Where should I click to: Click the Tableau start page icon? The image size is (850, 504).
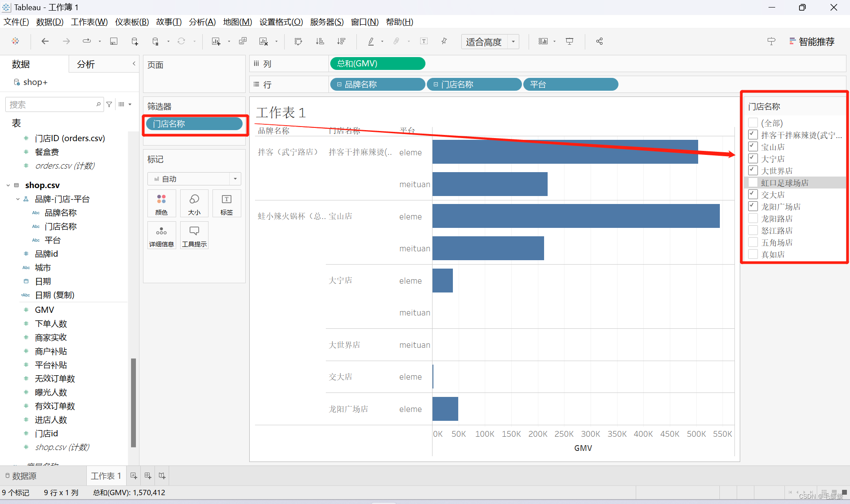click(x=15, y=41)
